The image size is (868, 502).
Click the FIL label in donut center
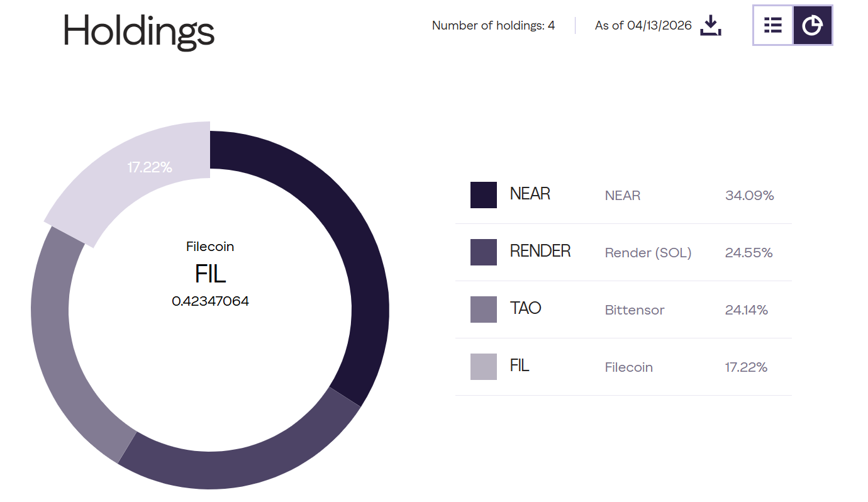point(210,274)
